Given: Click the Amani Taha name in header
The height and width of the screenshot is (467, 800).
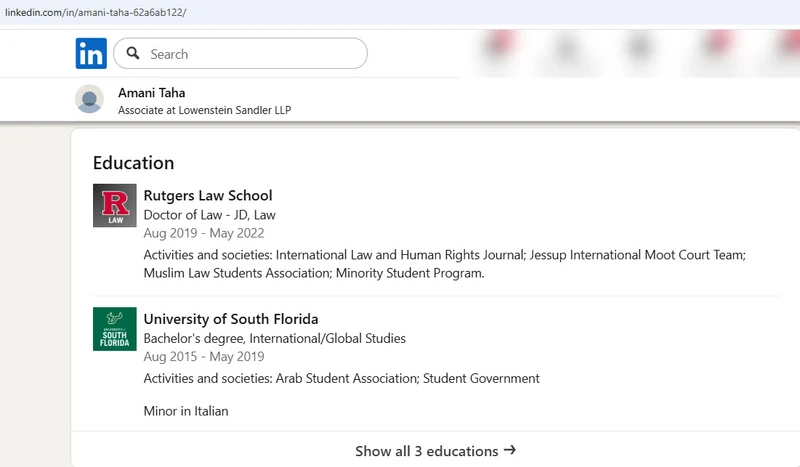Looking at the screenshot, I should (x=152, y=92).
